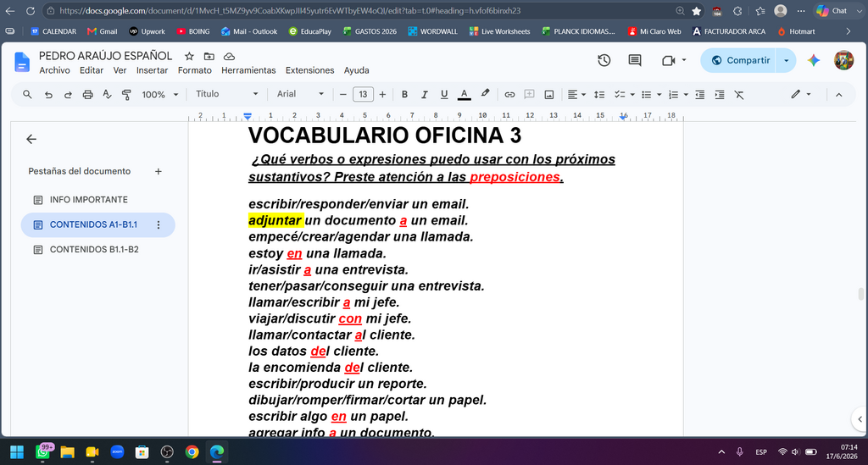Star the document PEDRO ARAÚJO ESPAÑOL

[x=189, y=56]
